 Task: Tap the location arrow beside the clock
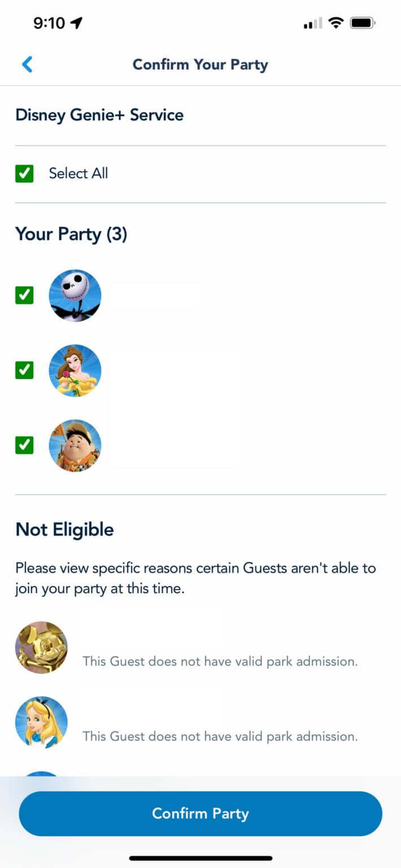click(x=75, y=21)
